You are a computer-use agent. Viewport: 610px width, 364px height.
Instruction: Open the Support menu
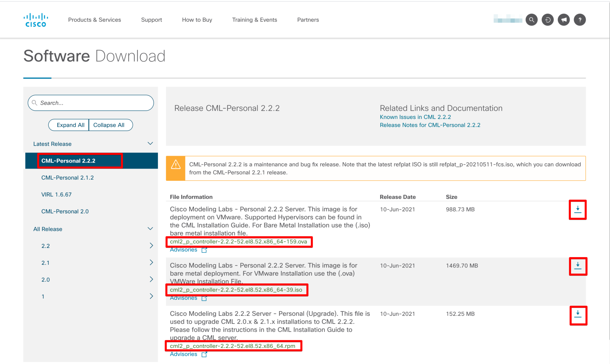click(151, 20)
